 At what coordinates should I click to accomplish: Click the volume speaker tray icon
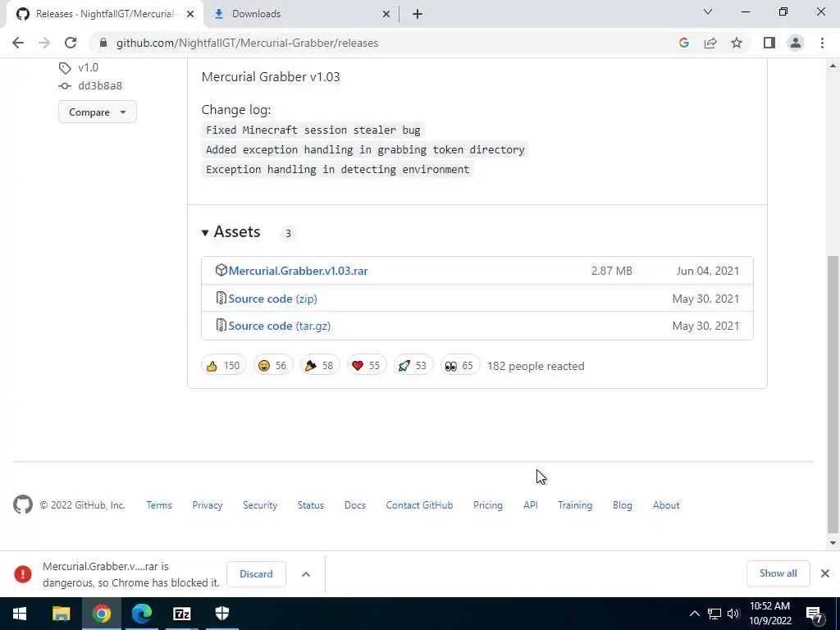tap(733, 614)
